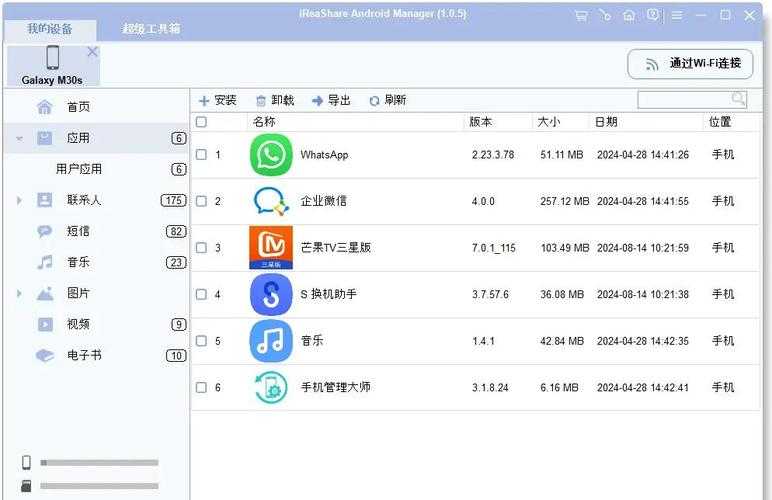Close the Galaxy M30s device tab
The width and height of the screenshot is (772, 500).
(x=93, y=52)
